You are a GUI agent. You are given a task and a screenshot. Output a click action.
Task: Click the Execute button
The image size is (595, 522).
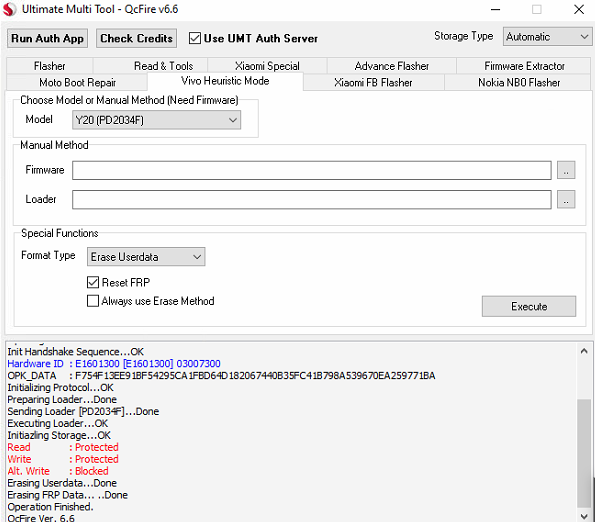529,306
